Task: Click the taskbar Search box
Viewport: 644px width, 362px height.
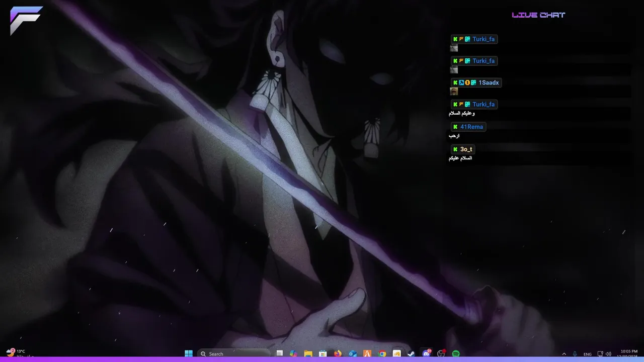Action: [234, 353]
